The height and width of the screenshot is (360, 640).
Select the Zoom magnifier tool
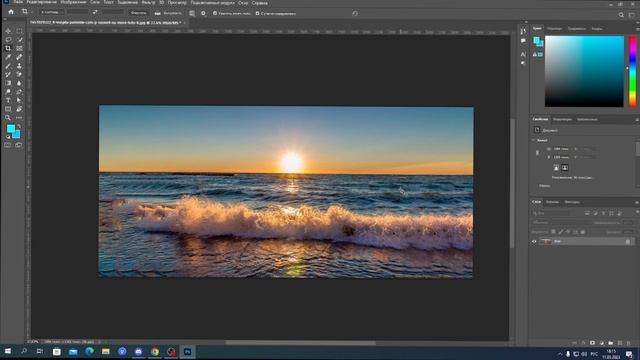pyautogui.click(x=8, y=118)
